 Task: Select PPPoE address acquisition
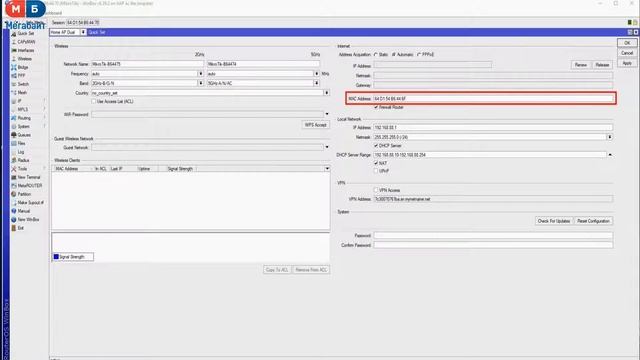coord(419,55)
